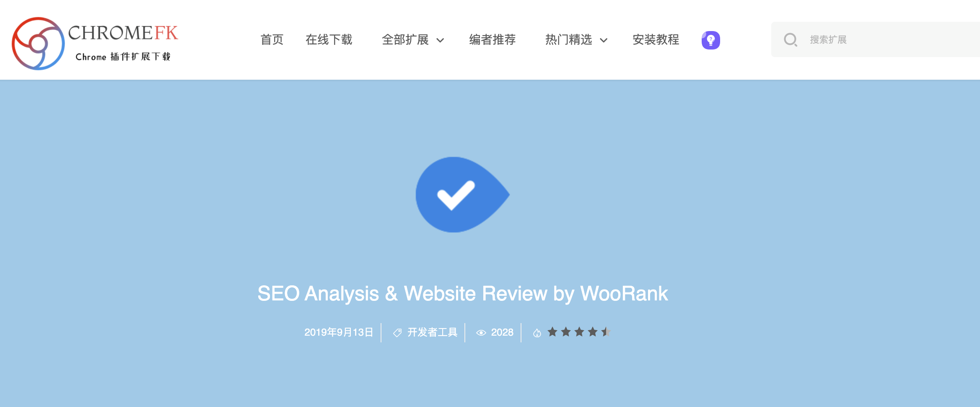This screenshot has width=980, height=407.
Task: Click the SEO Analysis & Website Review title
Action: pos(462,294)
